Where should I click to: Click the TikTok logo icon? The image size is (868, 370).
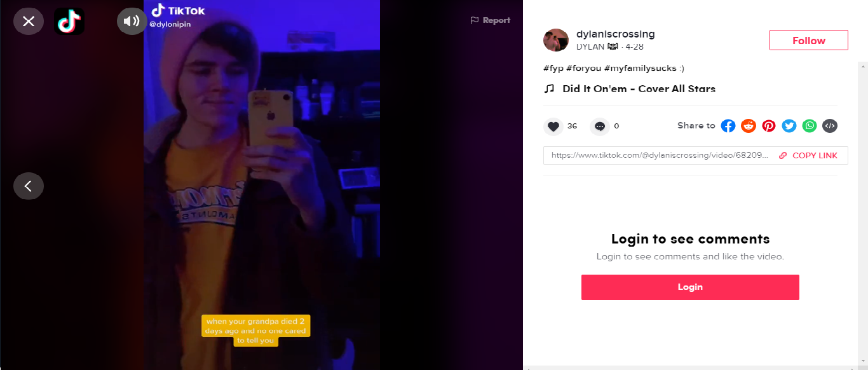point(69,22)
